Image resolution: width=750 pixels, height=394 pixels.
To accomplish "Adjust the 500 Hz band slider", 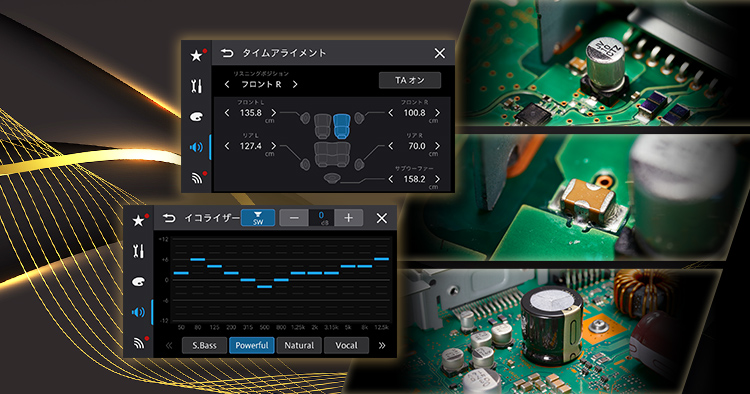I will tap(265, 286).
